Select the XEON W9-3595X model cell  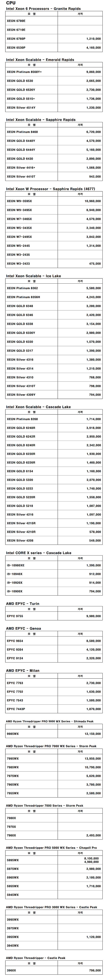click(19, 201)
